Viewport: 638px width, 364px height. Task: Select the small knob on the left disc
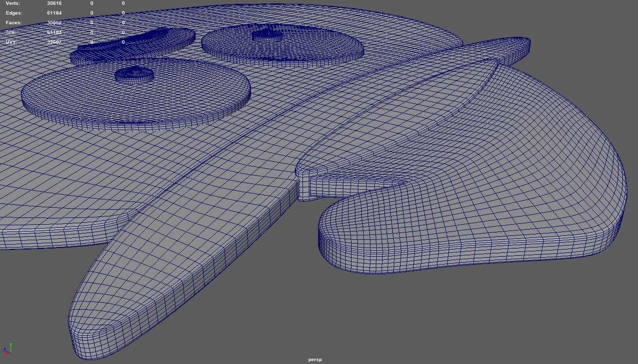(x=134, y=74)
